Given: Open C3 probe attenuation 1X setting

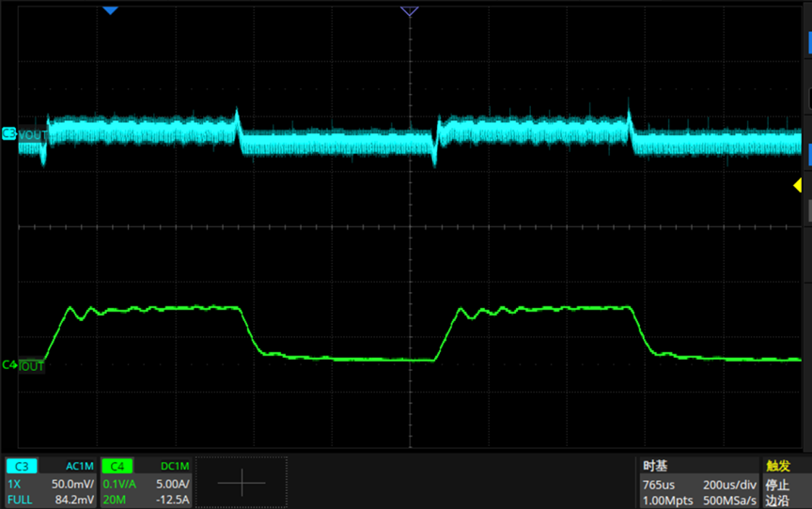Looking at the screenshot, I should tap(14, 485).
